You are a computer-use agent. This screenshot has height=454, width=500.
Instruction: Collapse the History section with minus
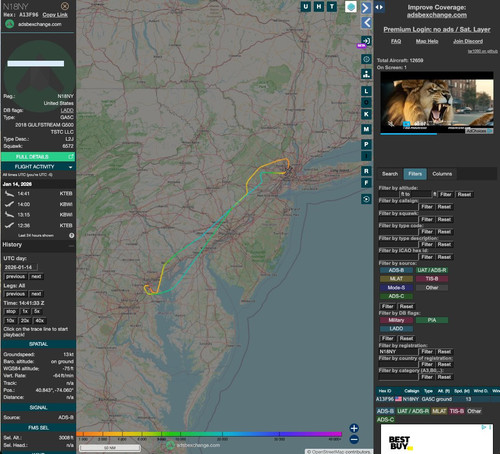click(71, 245)
